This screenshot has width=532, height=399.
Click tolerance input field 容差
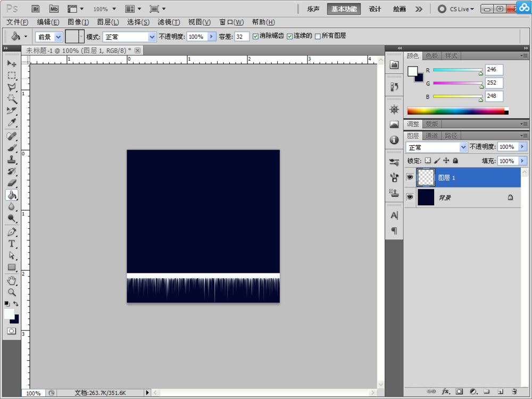(x=242, y=37)
